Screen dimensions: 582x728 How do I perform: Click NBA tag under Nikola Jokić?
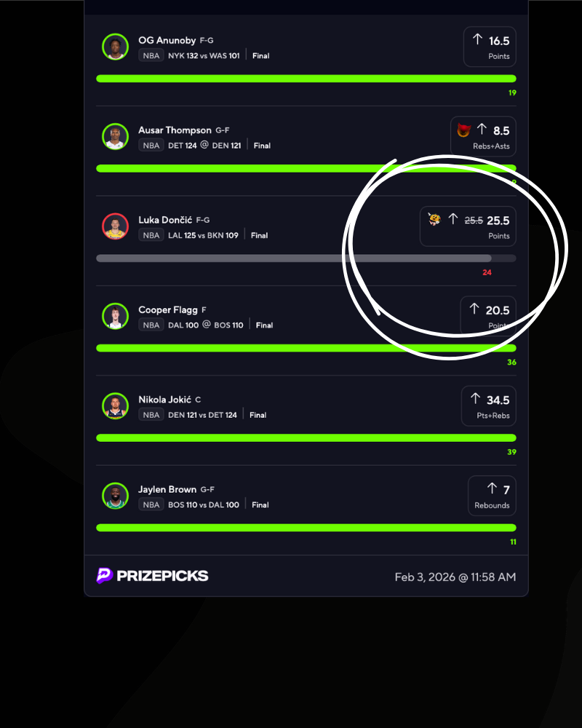[x=151, y=415]
